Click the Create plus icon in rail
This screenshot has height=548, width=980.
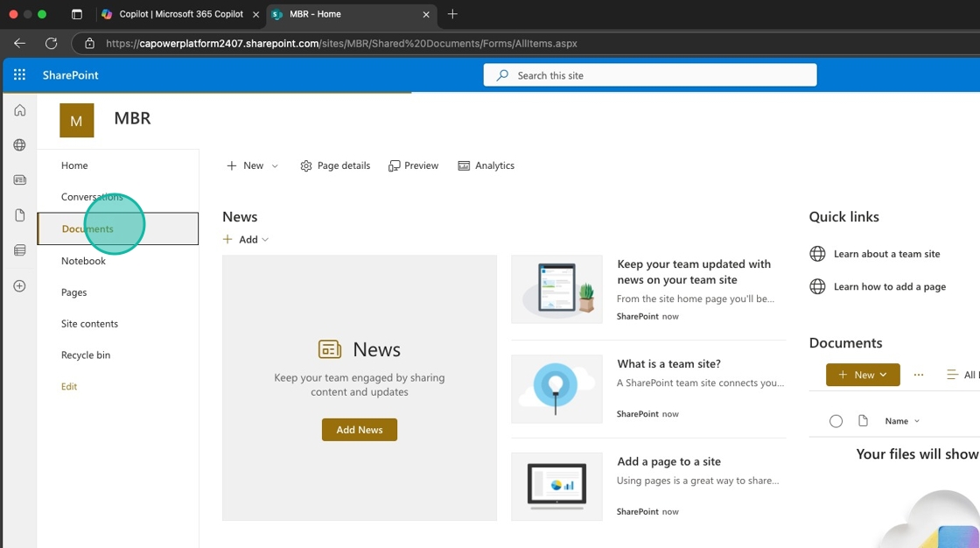19,286
